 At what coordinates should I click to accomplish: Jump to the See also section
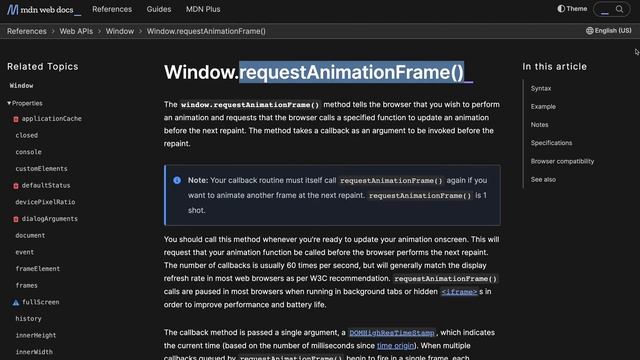pos(543,180)
